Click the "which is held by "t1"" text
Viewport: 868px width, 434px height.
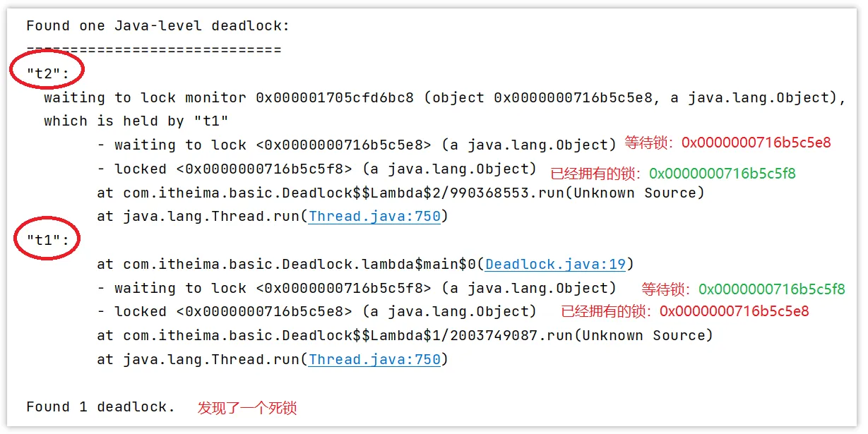pyautogui.click(x=136, y=121)
